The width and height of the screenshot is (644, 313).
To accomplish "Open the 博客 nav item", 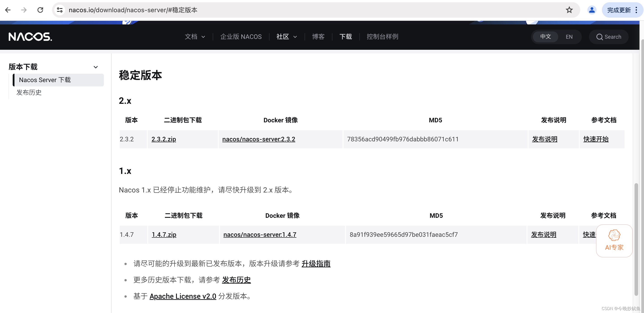I will (318, 37).
